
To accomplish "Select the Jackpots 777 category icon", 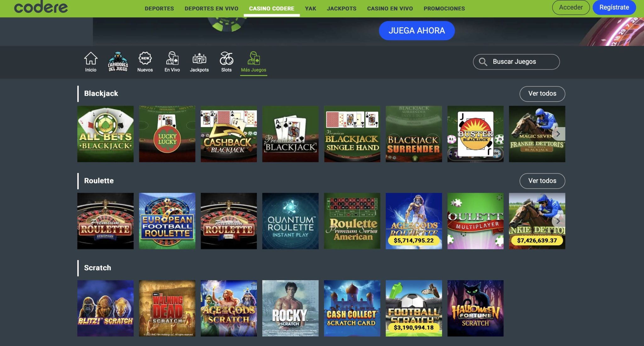I will click(199, 62).
